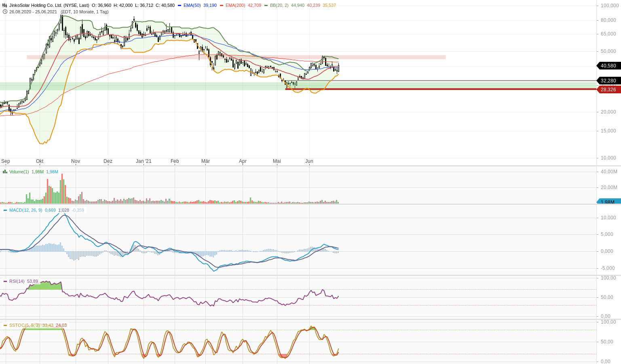The width and height of the screenshot is (621, 364).
Task: Click the black 32,280 price level tag
Action: coord(608,81)
